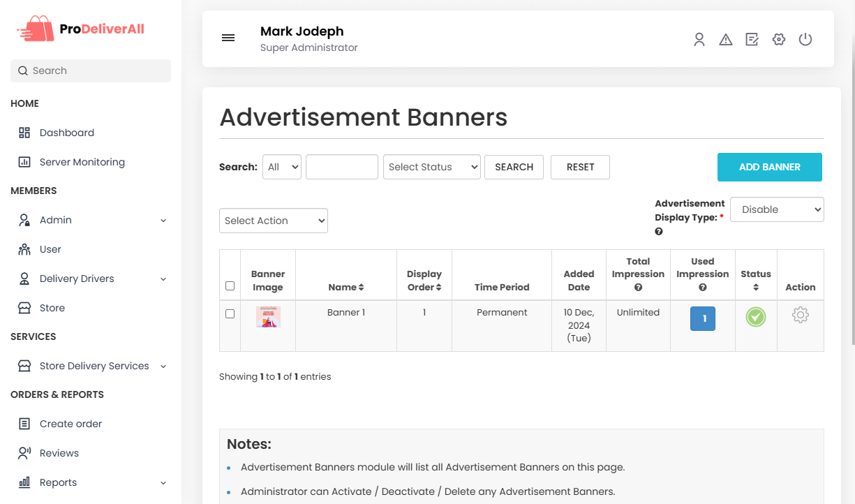
Task: Click the ProDeliverAll logo
Action: 80,29
